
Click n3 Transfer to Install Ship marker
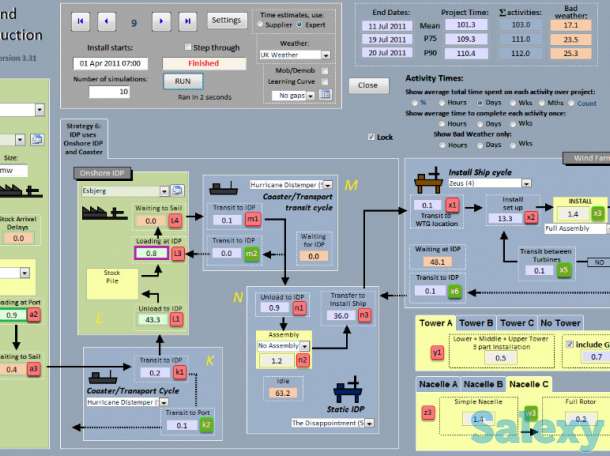coord(364,315)
